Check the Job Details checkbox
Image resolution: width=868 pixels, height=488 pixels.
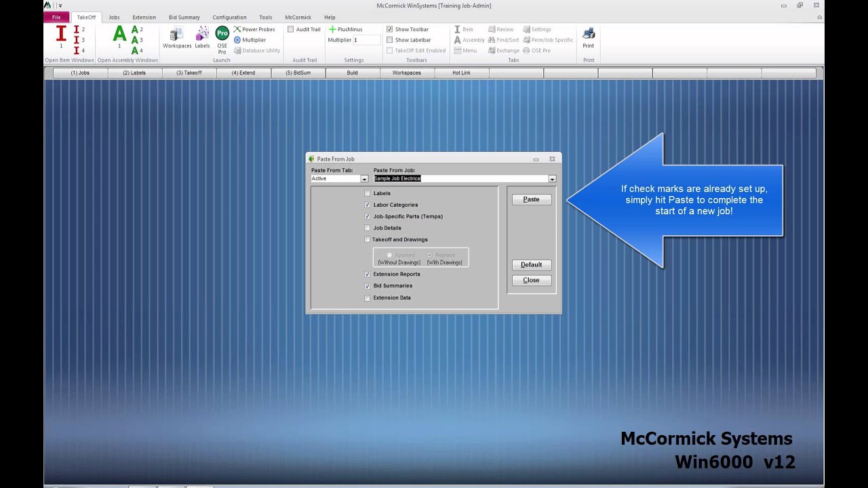pyautogui.click(x=368, y=228)
